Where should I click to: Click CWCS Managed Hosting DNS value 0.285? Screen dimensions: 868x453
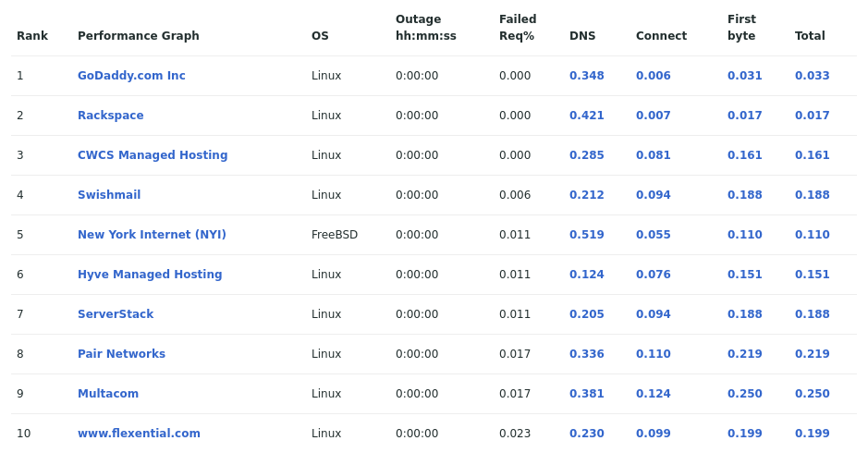coord(587,155)
